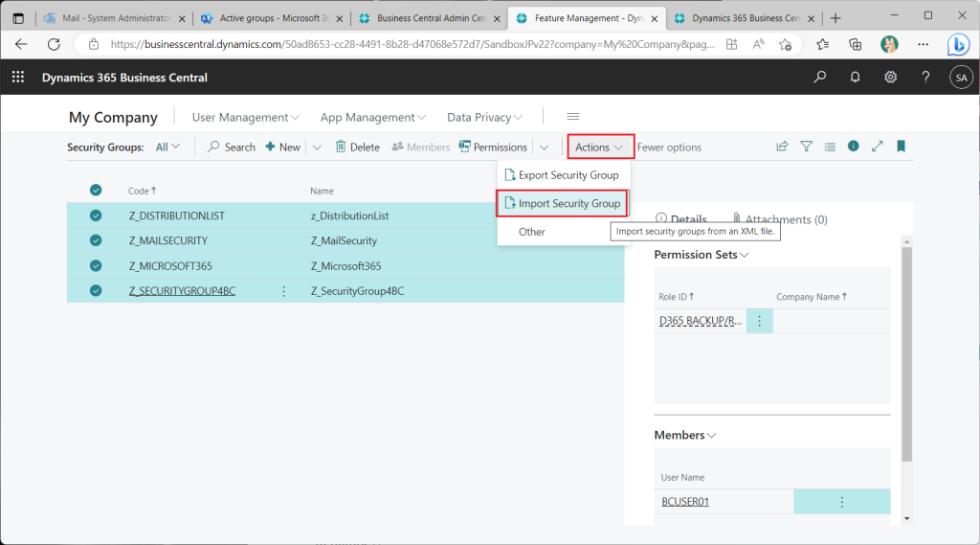Go back in the browser

tap(21, 44)
